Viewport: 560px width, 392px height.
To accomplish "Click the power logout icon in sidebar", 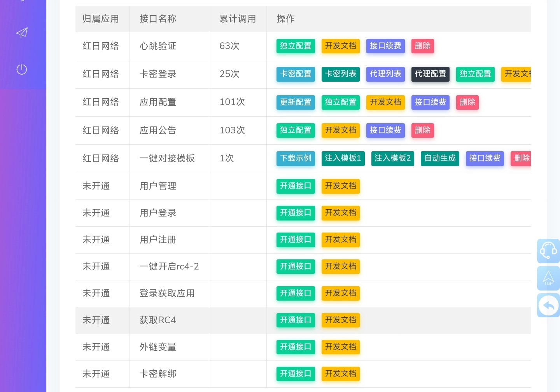I will click(22, 69).
